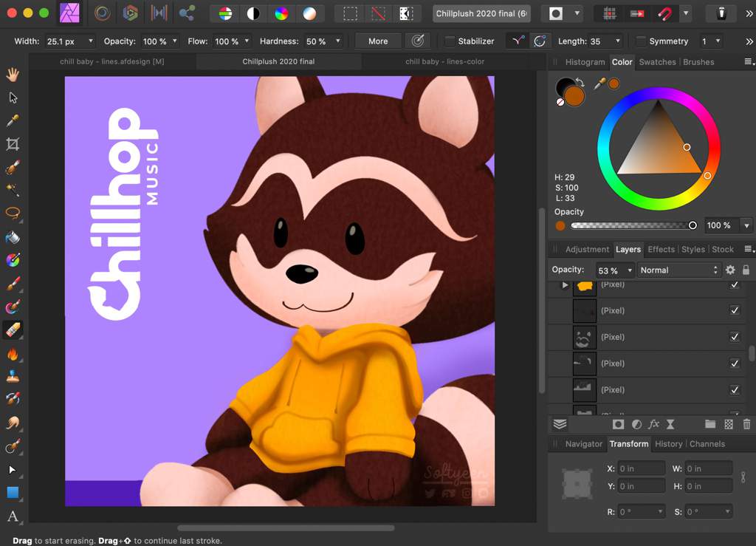This screenshot has width=756, height=546.
Task: Add live filter with hourglass icon
Action: (670, 424)
